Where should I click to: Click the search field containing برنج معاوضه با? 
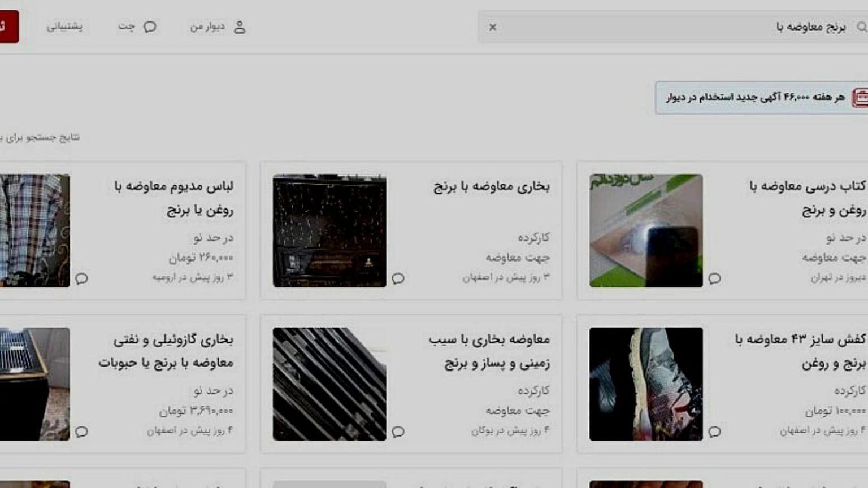(672, 27)
